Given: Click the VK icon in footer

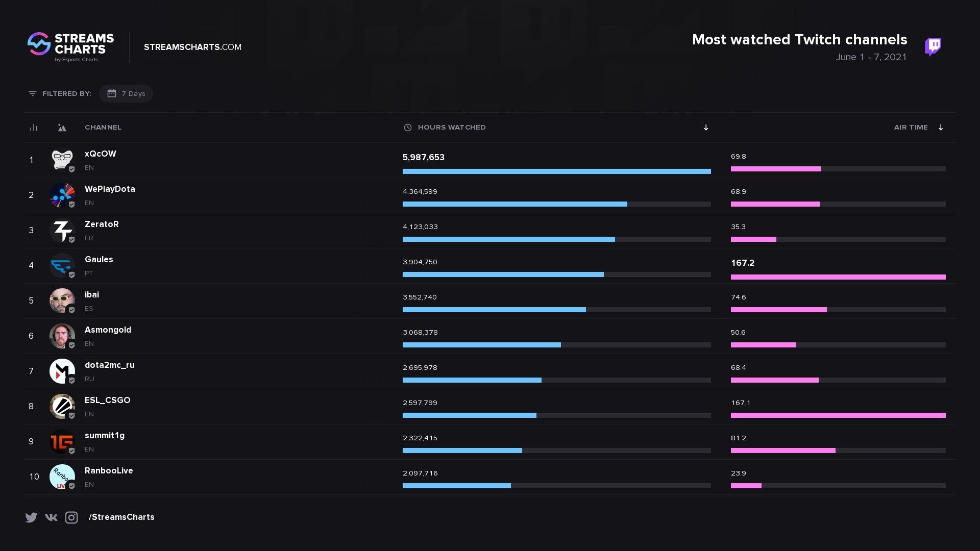Looking at the screenshot, I should coord(51,517).
